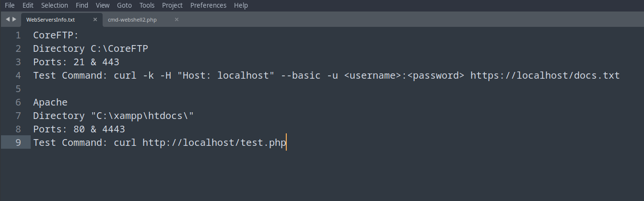Screen dimensions: 644x201
Task: Click in the 'https://localhost/docs.txt' URL text
Action: click(545, 75)
